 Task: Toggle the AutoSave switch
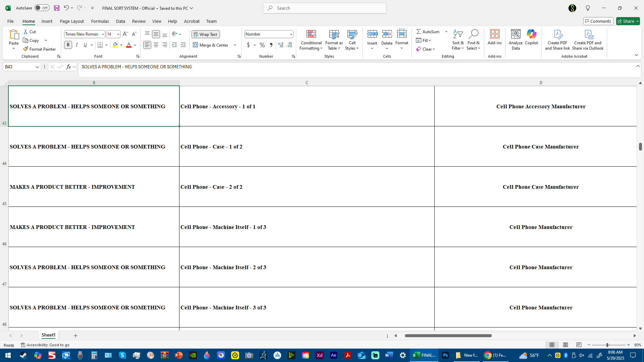[x=42, y=8]
